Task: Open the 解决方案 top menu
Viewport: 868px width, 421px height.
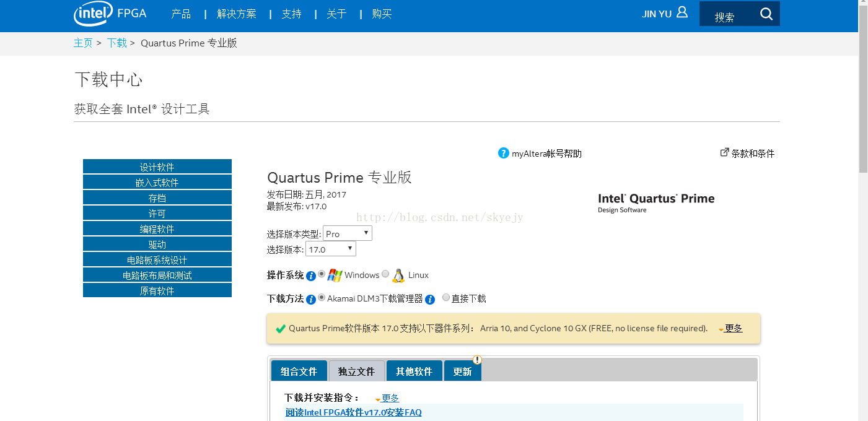Action: [237, 14]
